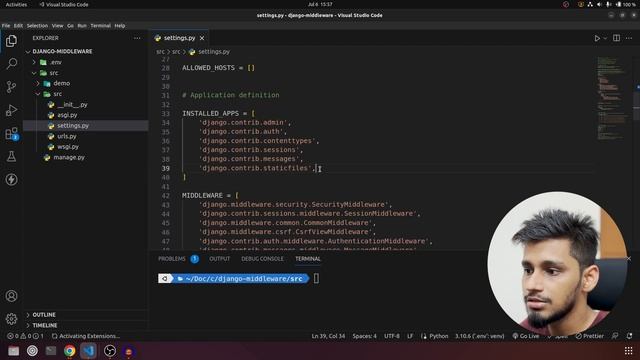Open the File menu
The image size is (640, 360).
pyautogui.click(x=6, y=26)
